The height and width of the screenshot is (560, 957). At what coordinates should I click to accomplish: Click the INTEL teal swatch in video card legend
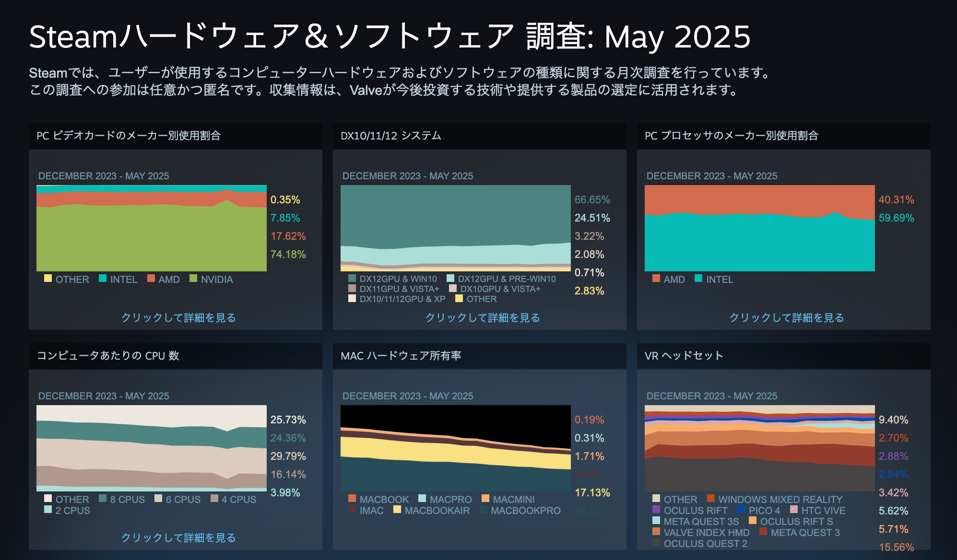coord(103,278)
